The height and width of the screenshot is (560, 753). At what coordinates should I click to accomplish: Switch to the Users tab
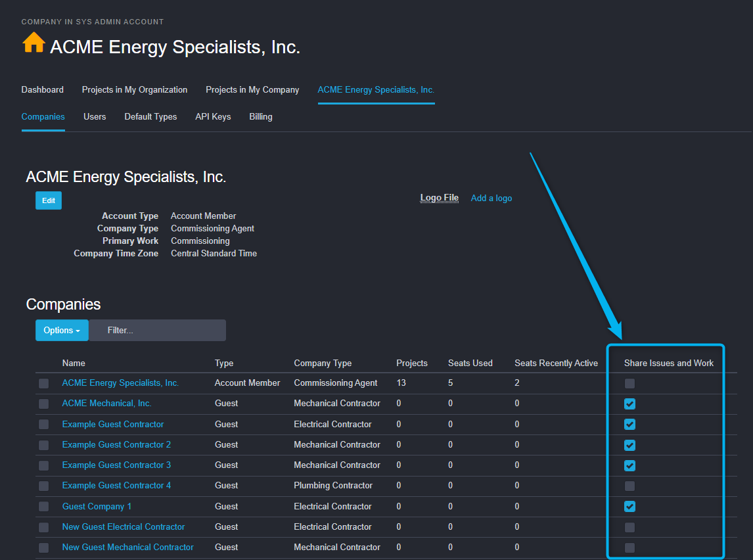[95, 116]
